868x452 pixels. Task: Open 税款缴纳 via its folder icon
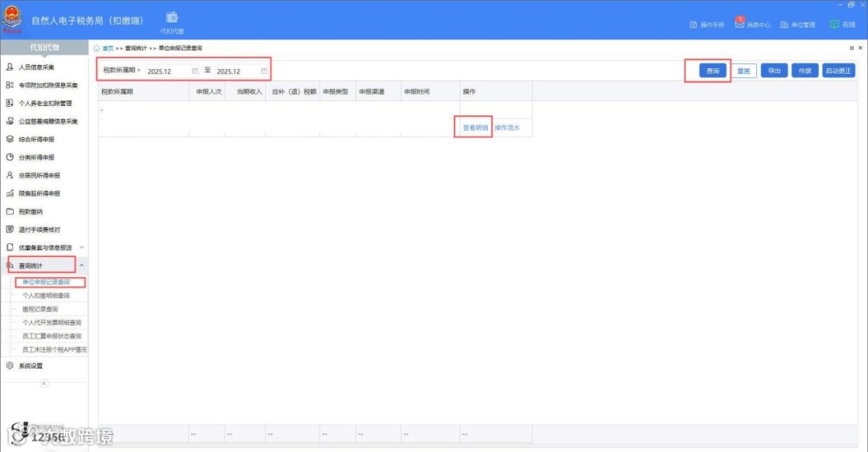(10, 211)
